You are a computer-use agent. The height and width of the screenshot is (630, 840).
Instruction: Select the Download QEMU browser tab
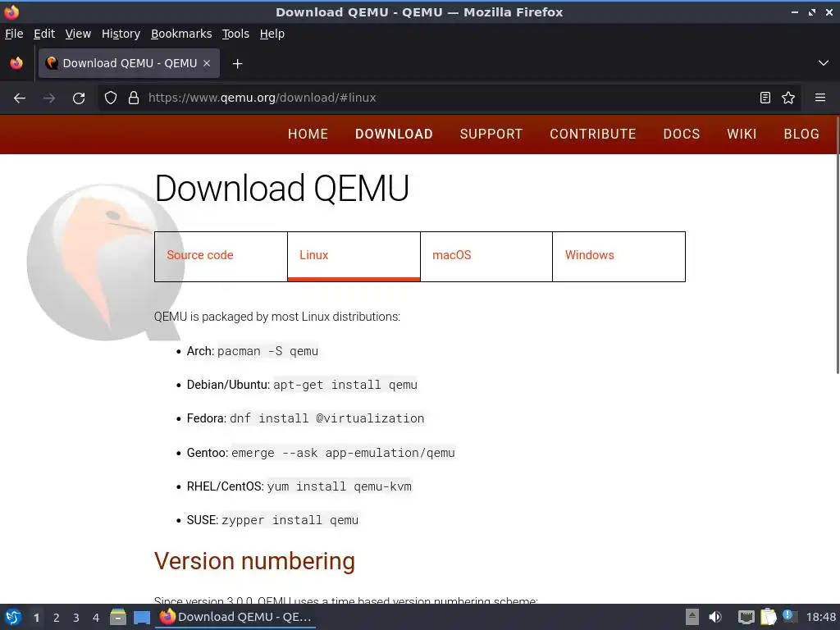(x=129, y=63)
